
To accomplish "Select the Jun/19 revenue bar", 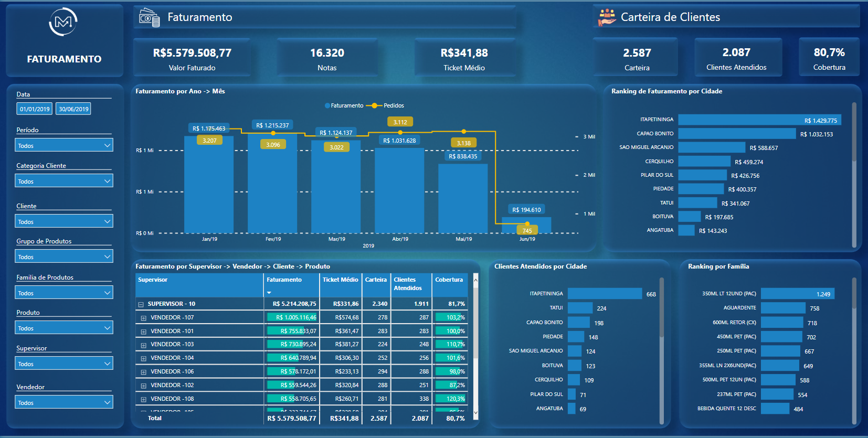I will [526, 225].
